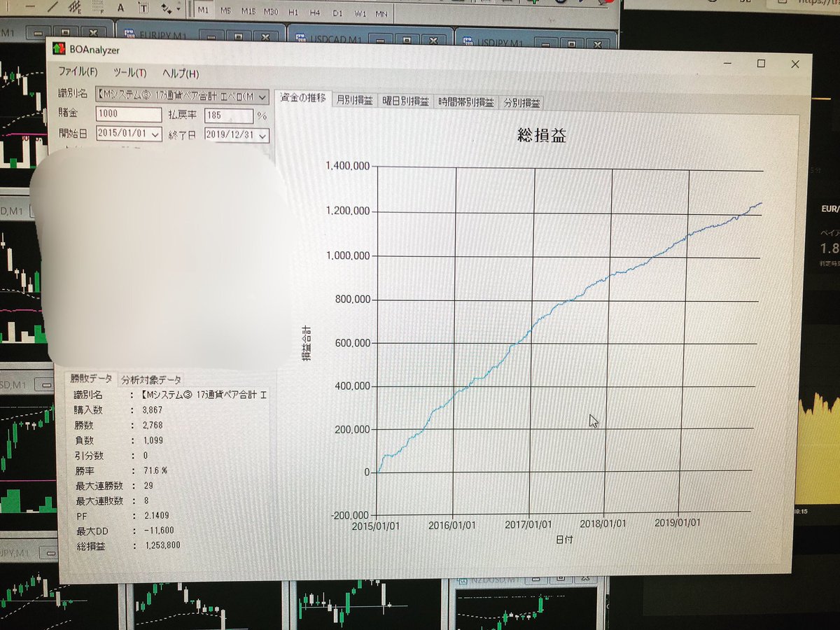Click the 購入数 value 3,867
Viewport: 840px width, 630px height.
153,410
